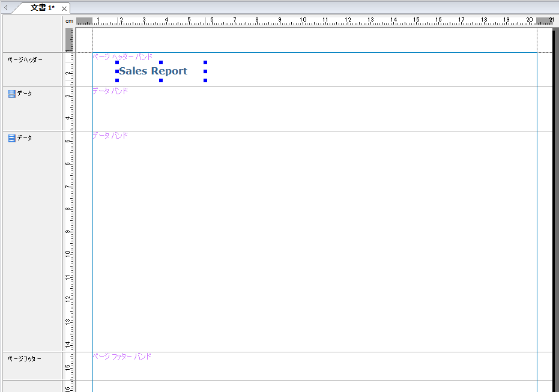This screenshot has height=392, width=559.
Task: Click the top-right resize handle of Sales Report
Action: click(x=205, y=62)
